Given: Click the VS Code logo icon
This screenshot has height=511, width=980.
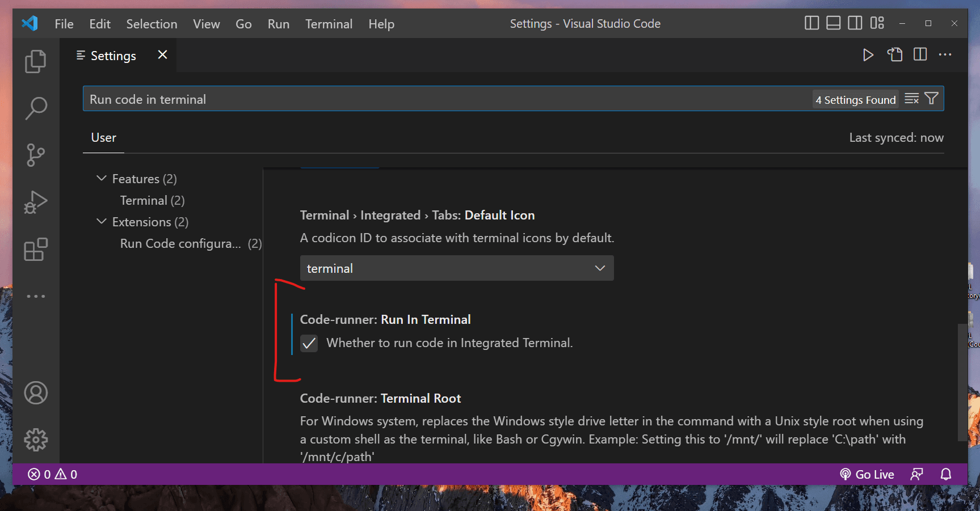Looking at the screenshot, I should 30,23.
